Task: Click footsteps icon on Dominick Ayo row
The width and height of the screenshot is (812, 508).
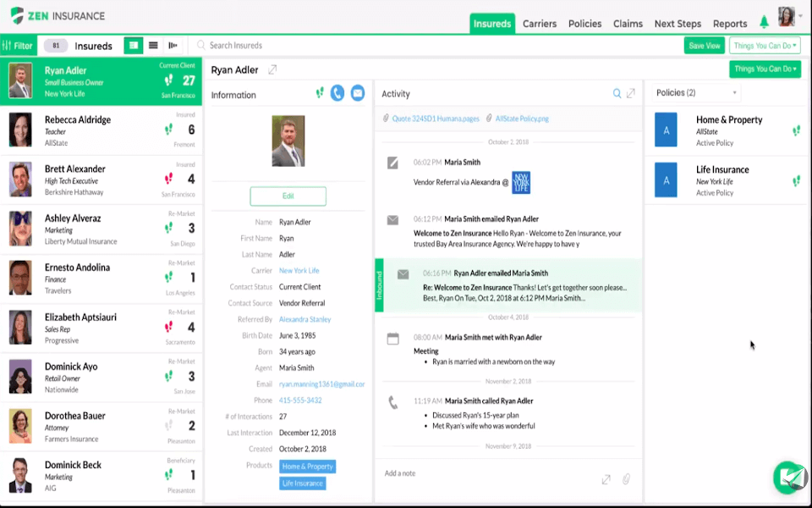Action: [169, 376]
